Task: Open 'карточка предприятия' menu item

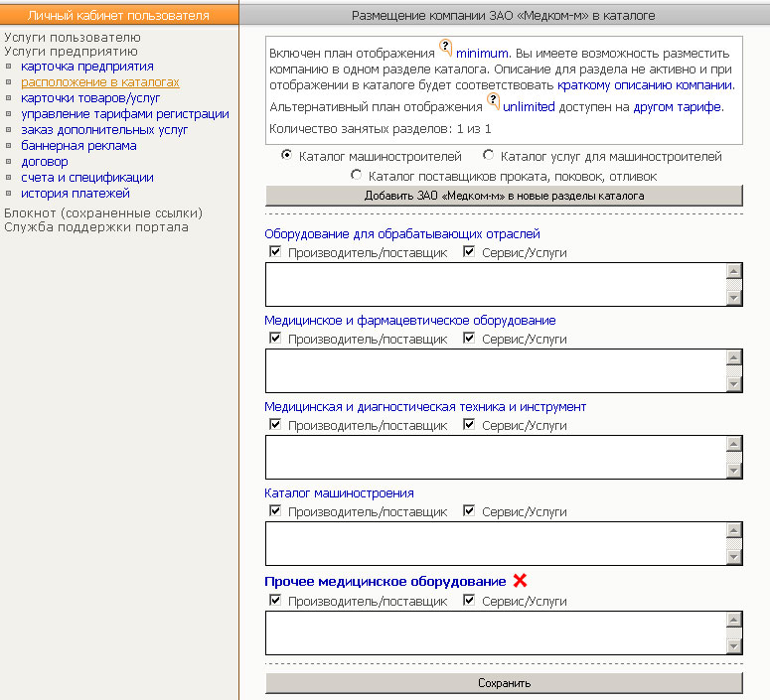Action: point(86,67)
